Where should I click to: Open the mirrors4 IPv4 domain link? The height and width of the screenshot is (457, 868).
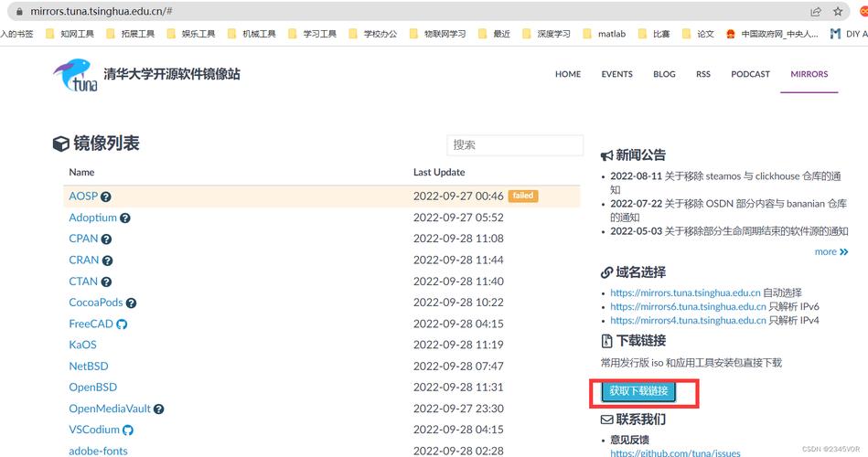(x=688, y=320)
